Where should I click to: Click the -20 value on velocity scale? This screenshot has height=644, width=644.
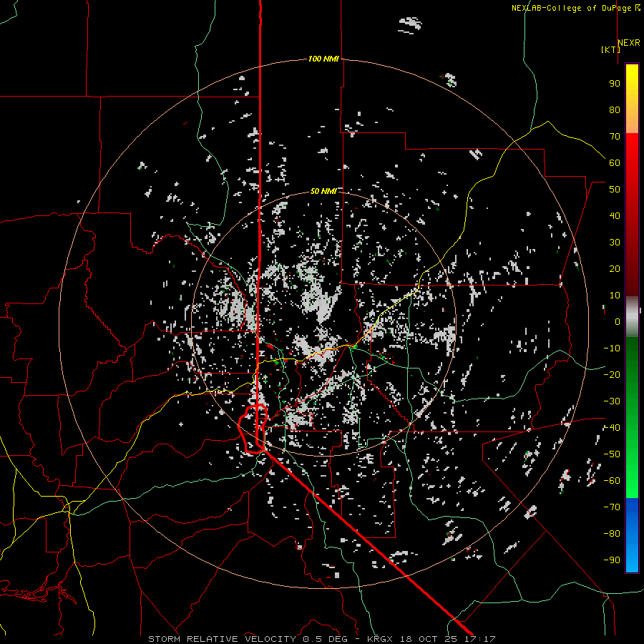[612, 374]
